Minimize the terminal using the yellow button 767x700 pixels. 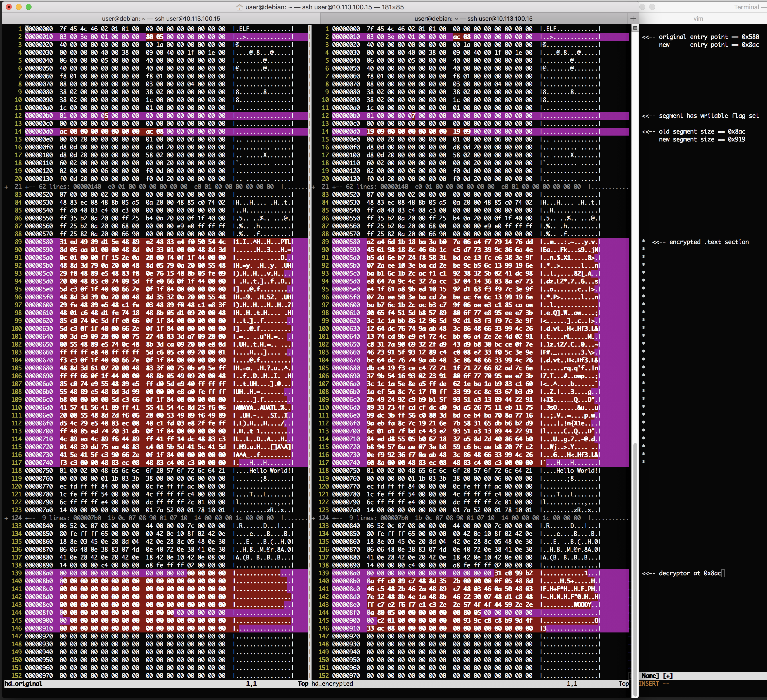point(19,7)
